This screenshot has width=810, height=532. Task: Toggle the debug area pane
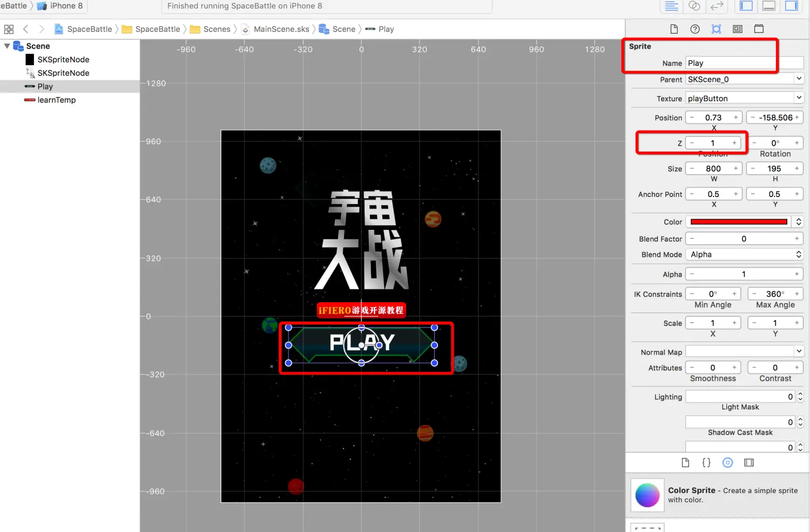coord(769,6)
